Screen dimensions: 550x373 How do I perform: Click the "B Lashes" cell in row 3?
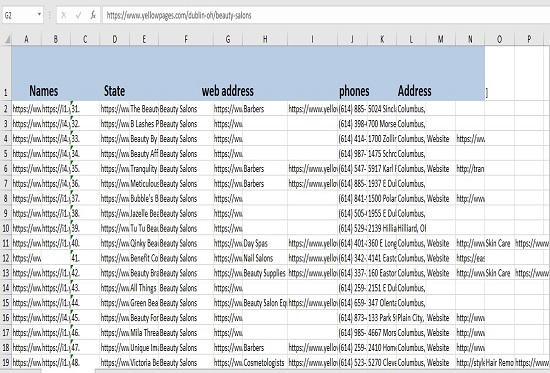click(x=144, y=124)
